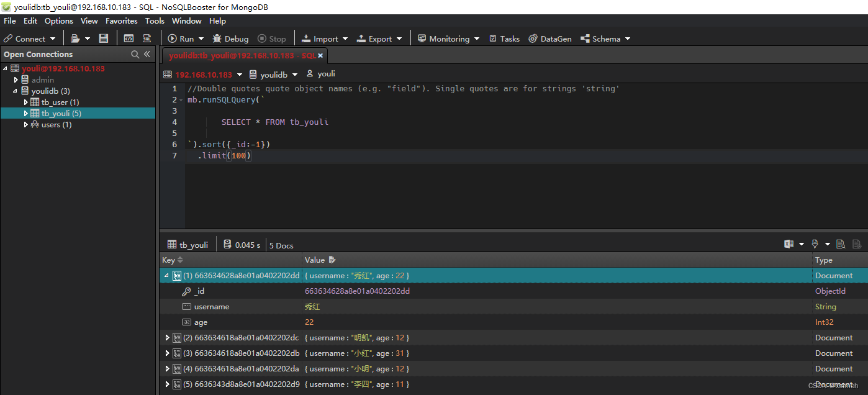The width and height of the screenshot is (868, 395).
Task: Click the results filter funnel icon
Action: [815, 244]
